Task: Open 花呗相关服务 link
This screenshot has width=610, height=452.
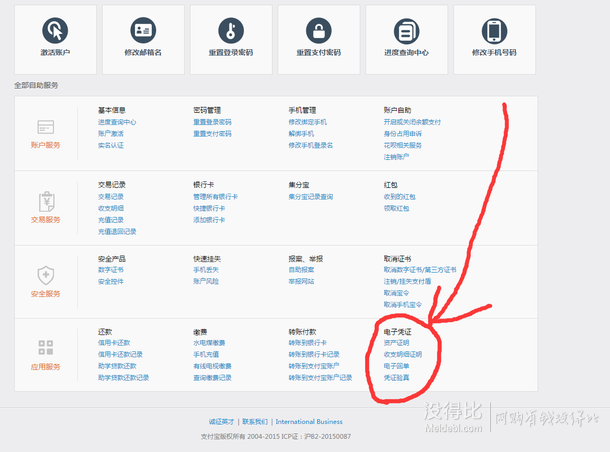Action: coord(403,145)
